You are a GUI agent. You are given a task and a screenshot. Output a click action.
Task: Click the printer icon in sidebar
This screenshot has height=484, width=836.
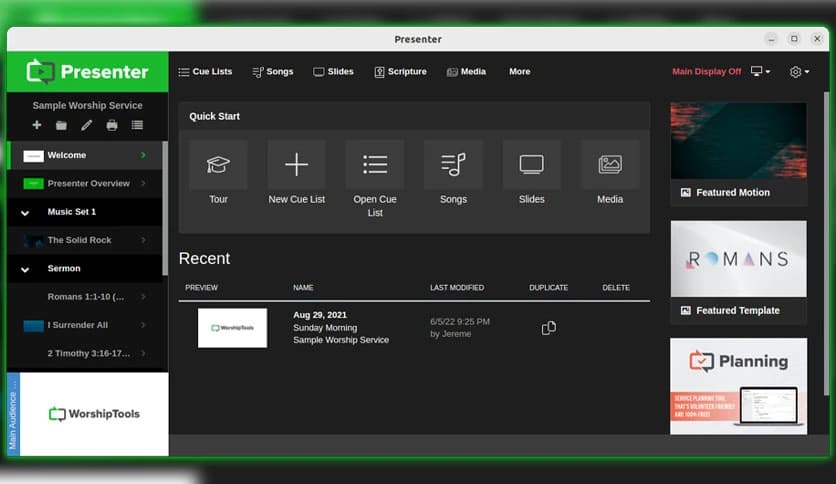point(112,125)
